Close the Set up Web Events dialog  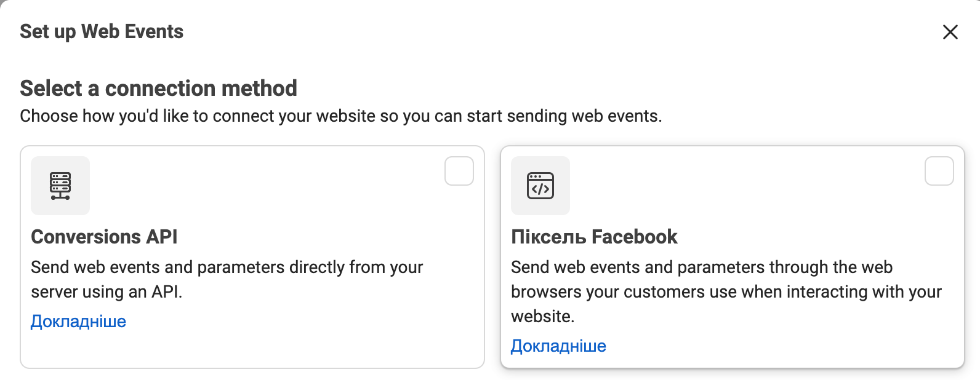tap(950, 32)
